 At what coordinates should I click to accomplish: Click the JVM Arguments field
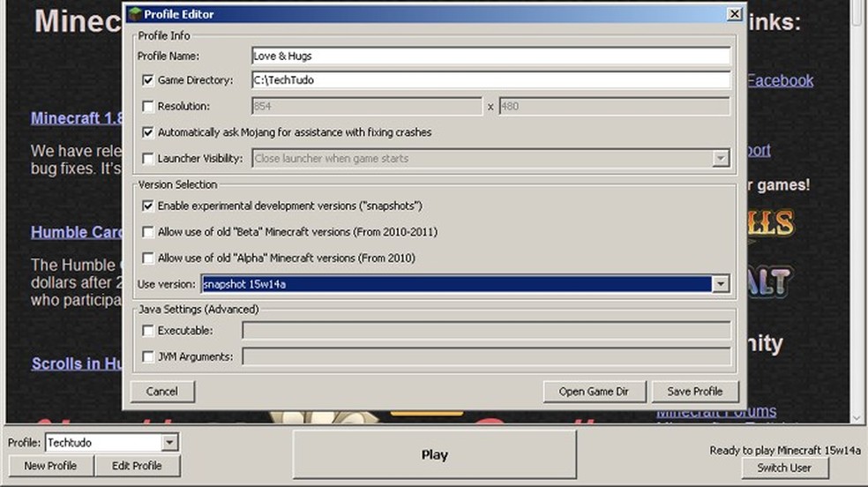(x=487, y=357)
